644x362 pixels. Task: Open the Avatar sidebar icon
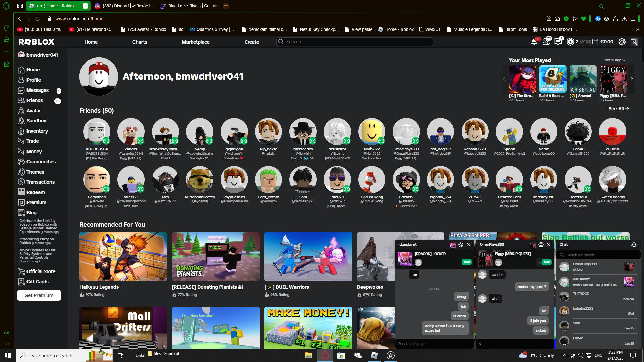(x=21, y=111)
